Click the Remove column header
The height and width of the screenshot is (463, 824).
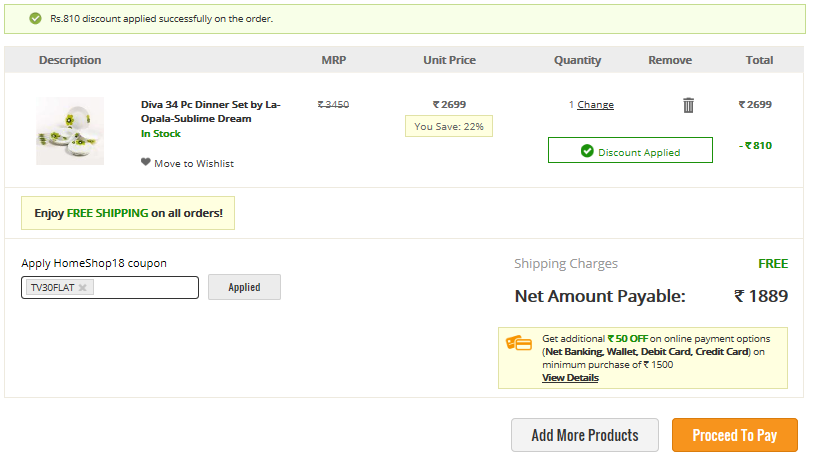pos(670,60)
